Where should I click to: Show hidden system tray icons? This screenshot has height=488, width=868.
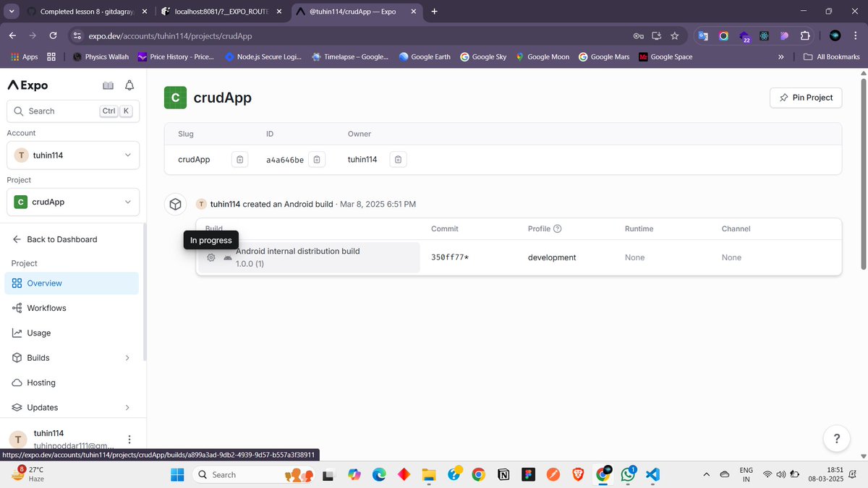click(707, 474)
